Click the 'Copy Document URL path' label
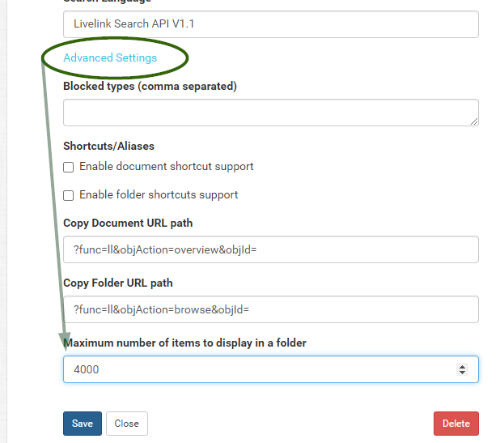This screenshot has height=443, width=504. tap(128, 223)
